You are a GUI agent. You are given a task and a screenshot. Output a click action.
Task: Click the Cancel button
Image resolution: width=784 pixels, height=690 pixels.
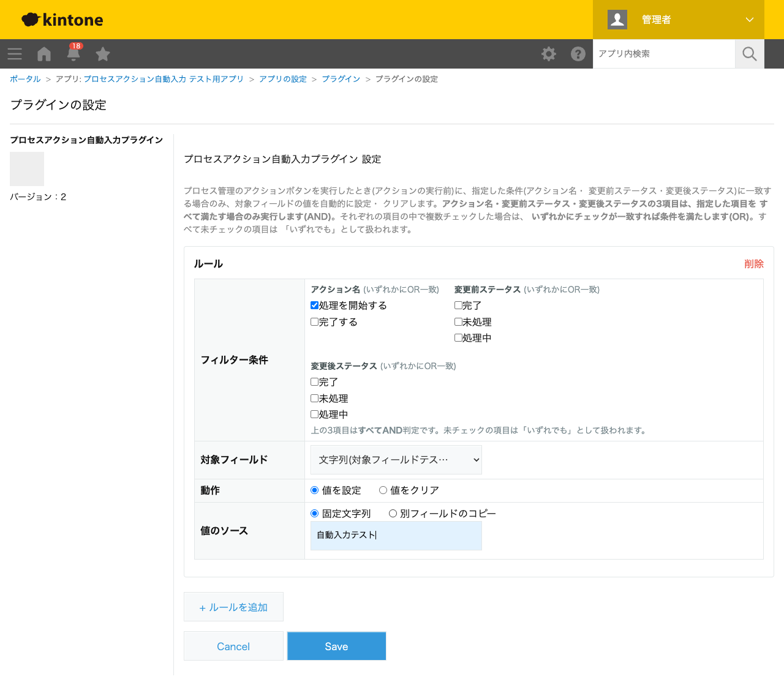coord(233,647)
